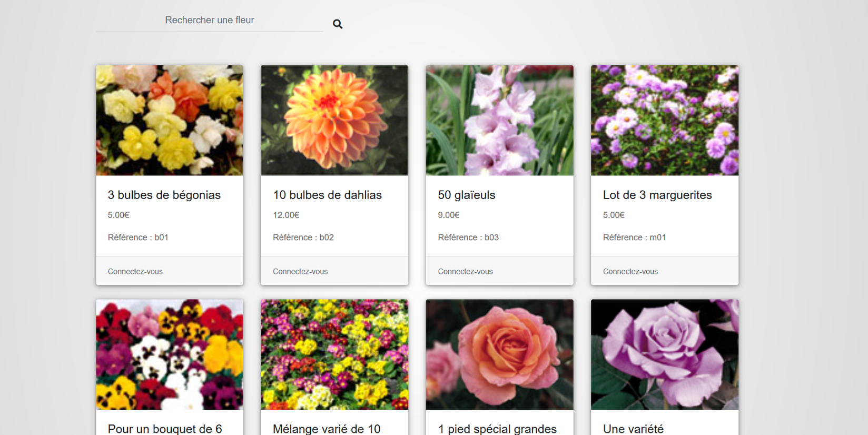Viewport: 868px width, 435px height.
Task: Click the 5.00€ price of marguerites
Action: pos(614,215)
